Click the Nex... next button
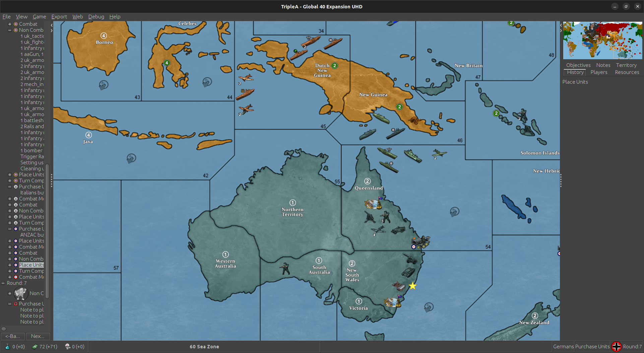 38,336
